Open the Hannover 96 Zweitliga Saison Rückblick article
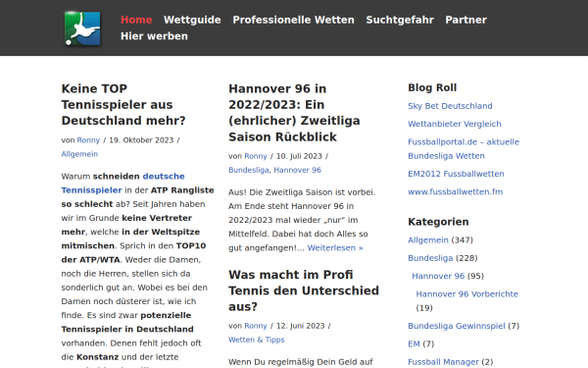The image size is (588, 368). tap(294, 113)
